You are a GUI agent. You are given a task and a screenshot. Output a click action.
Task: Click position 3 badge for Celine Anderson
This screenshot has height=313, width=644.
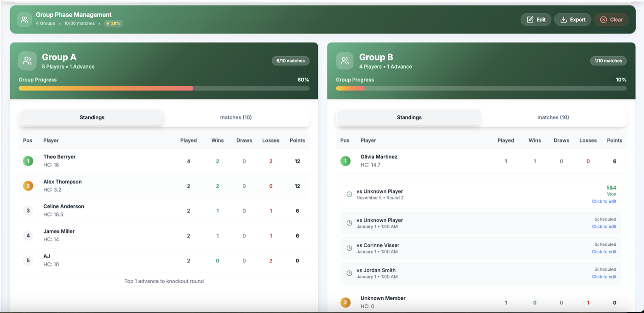point(28,211)
